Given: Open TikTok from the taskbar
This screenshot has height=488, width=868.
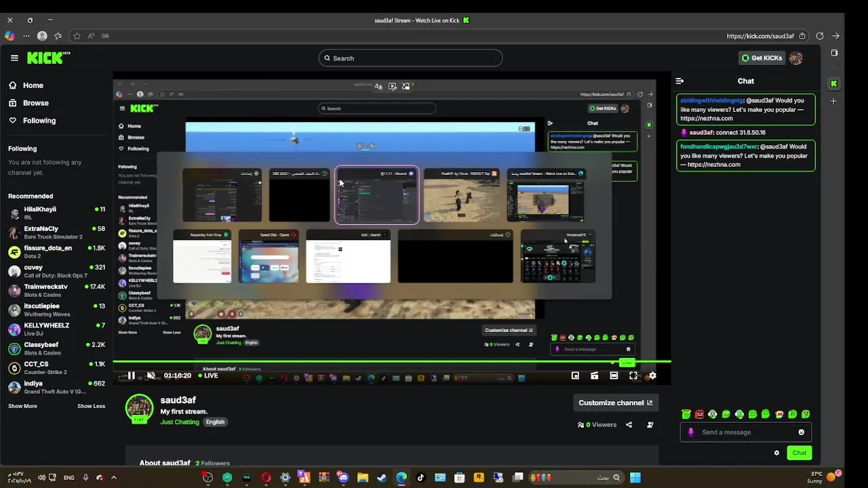Looking at the screenshot, I should (x=420, y=477).
